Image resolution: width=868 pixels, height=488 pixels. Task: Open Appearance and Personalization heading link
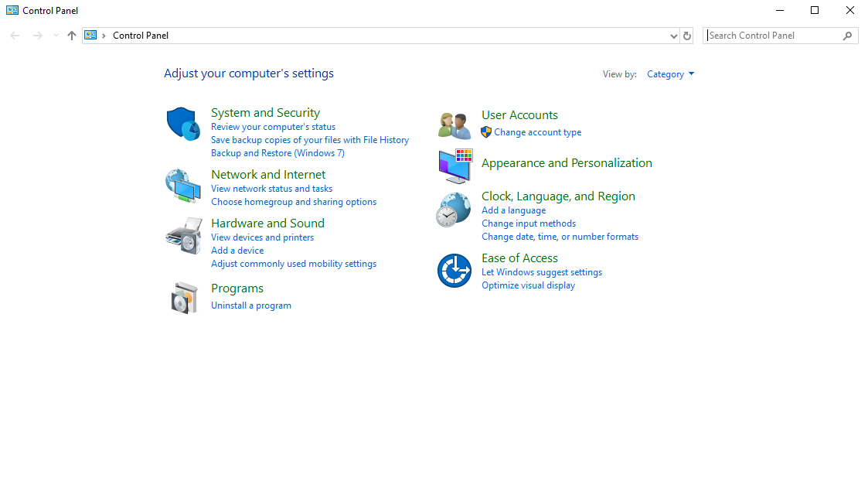[x=567, y=163]
